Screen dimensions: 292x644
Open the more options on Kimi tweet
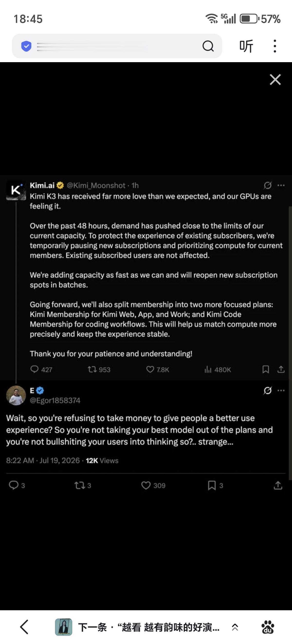pyautogui.click(x=281, y=185)
